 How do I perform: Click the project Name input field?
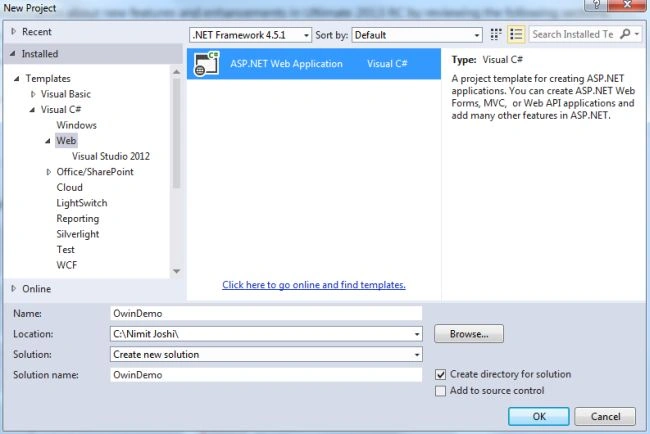[266, 313]
